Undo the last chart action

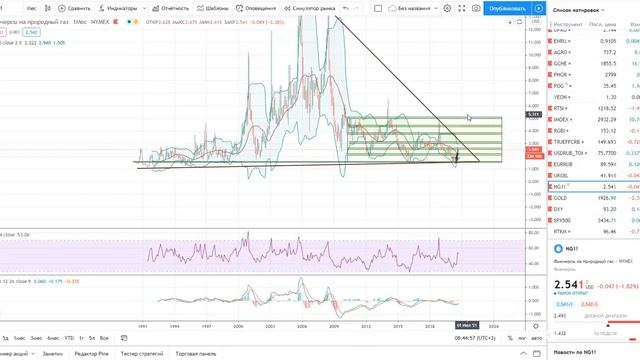point(346,8)
